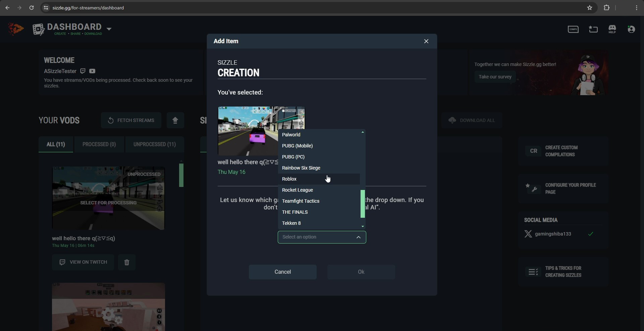Cancel the Add Item dialog
This screenshot has height=331, width=644.
point(282,272)
